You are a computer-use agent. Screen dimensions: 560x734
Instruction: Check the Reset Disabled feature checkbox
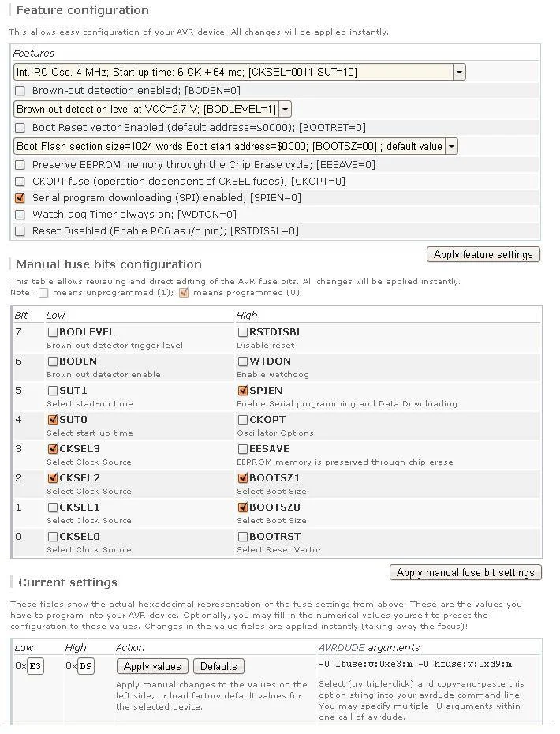(21, 231)
